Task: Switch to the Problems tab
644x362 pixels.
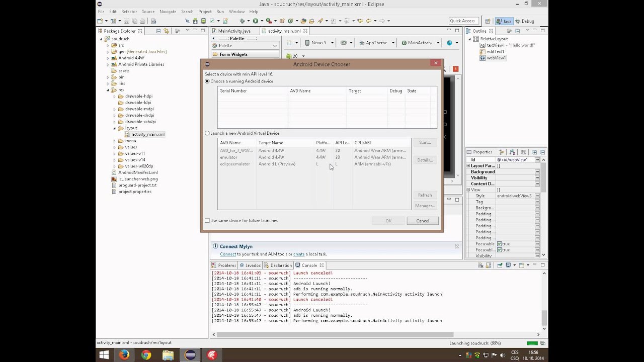Action: 224,265
